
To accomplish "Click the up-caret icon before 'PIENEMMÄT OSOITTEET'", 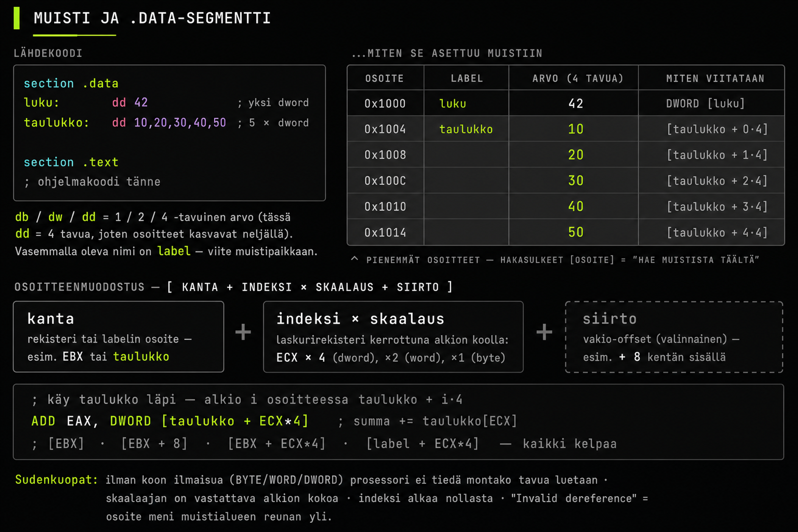I will point(355,259).
